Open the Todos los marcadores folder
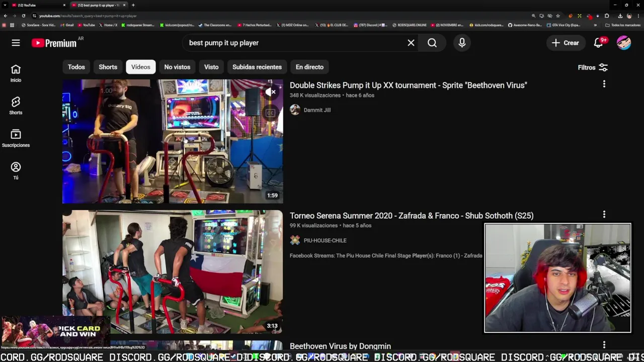Image resolution: width=644 pixels, height=362 pixels. (622, 25)
